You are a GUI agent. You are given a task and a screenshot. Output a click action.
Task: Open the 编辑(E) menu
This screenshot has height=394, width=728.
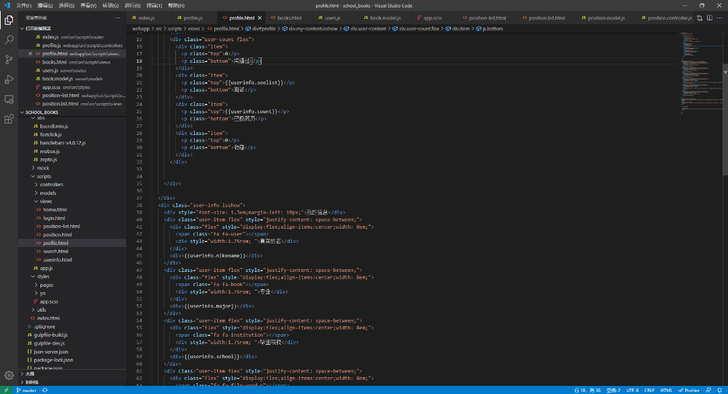click(45, 6)
